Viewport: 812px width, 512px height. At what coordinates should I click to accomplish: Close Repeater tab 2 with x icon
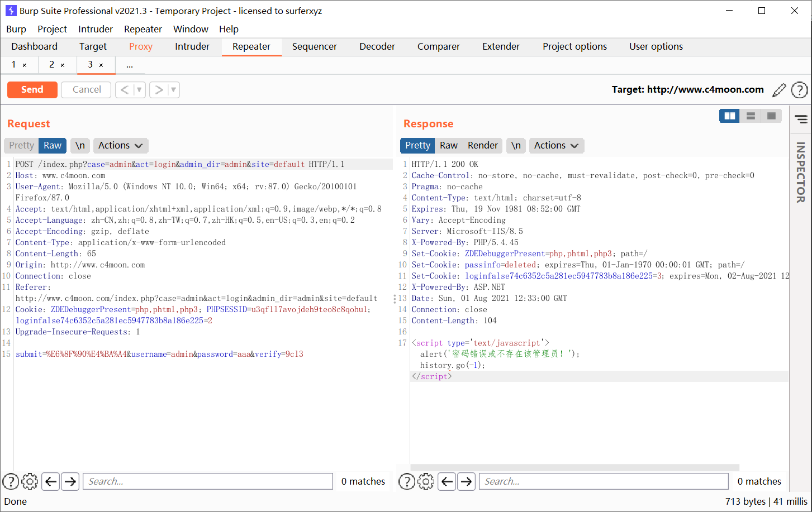(x=63, y=65)
